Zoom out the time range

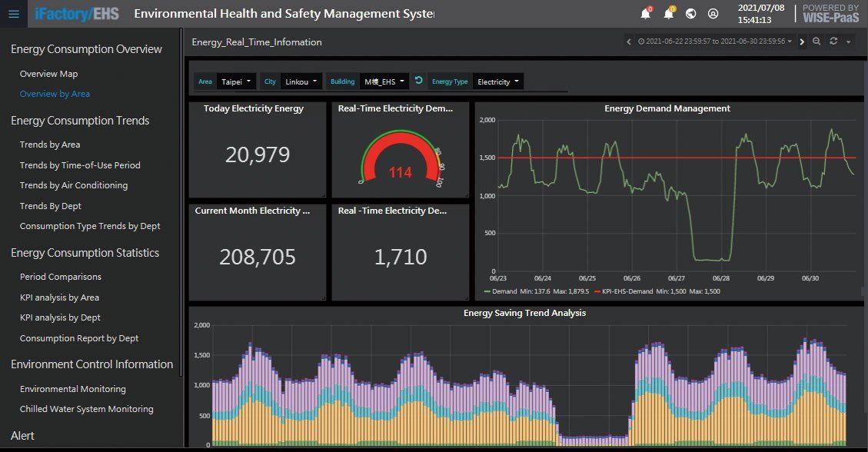coord(816,42)
